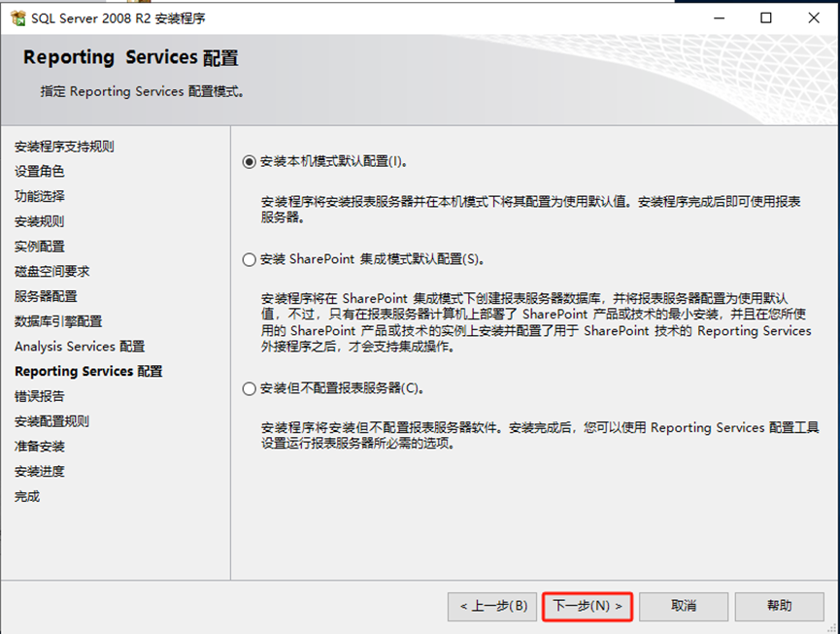Image resolution: width=840 pixels, height=634 pixels.
Task: Close the SQL Server 2008 R2 setup window
Action: [x=814, y=18]
